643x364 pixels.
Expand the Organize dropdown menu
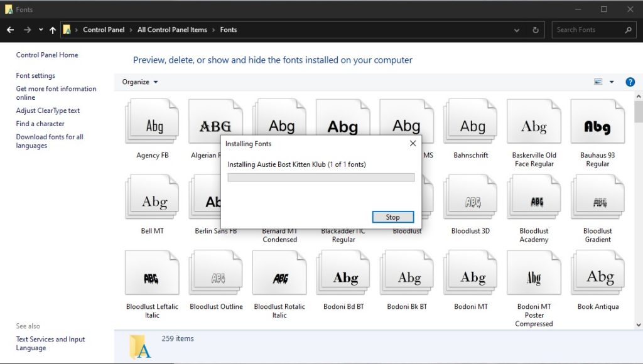[140, 82]
